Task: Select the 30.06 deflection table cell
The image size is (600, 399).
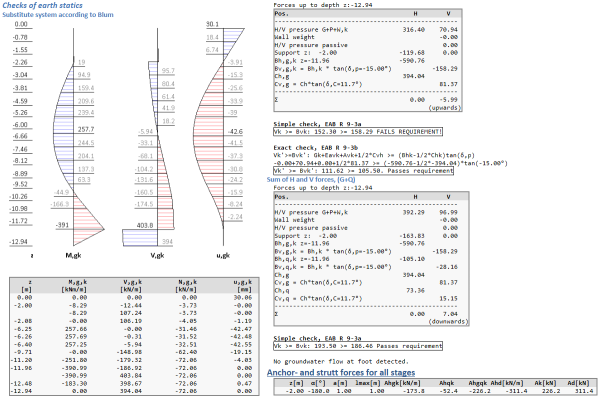Action: [x=243, y=298]
